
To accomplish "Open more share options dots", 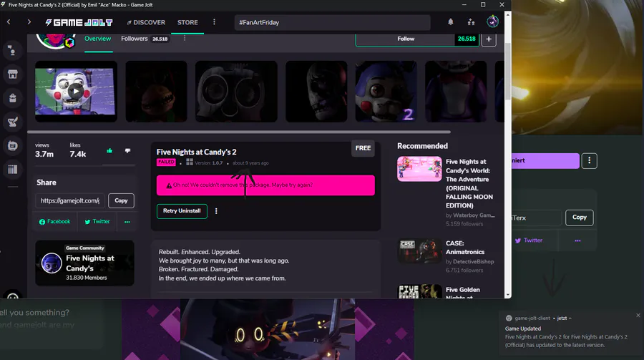I will (x=127, y=221).
